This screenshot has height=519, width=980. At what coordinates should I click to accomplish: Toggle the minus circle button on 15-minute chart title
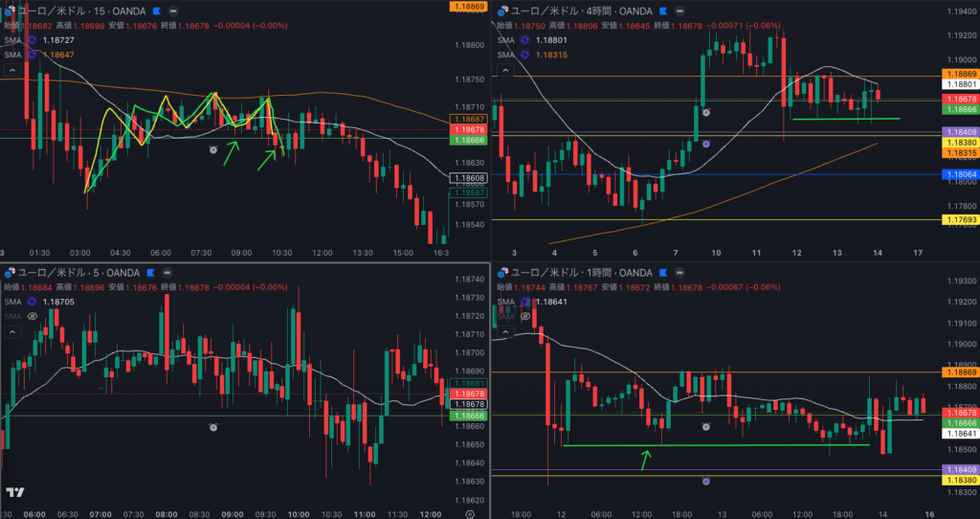174,11
